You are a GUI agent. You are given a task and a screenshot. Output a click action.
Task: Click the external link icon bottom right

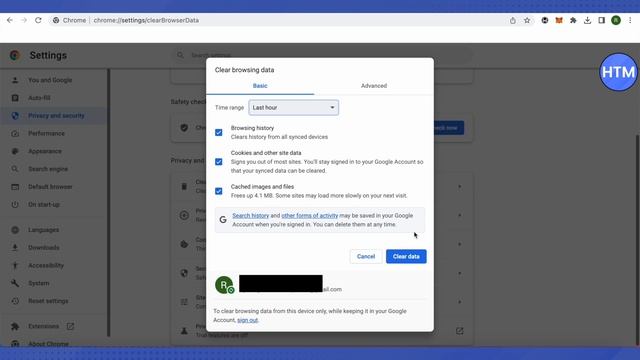point(460,331)
